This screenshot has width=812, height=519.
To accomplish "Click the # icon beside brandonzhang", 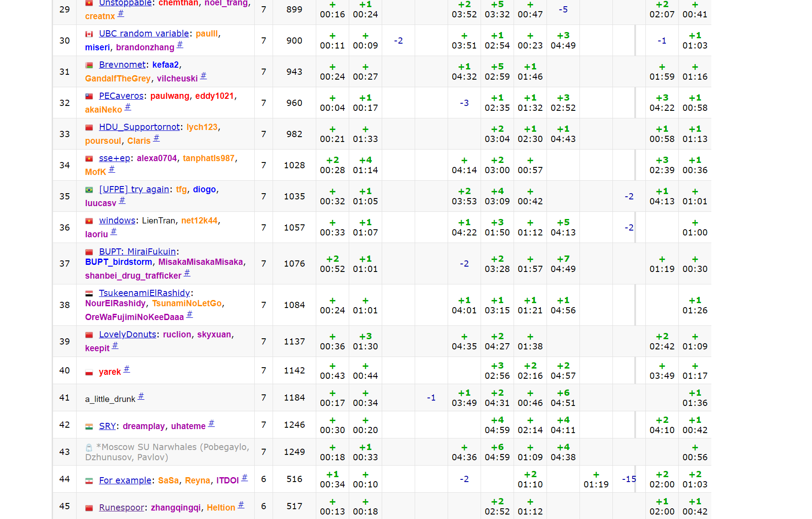I will (180, 45).
